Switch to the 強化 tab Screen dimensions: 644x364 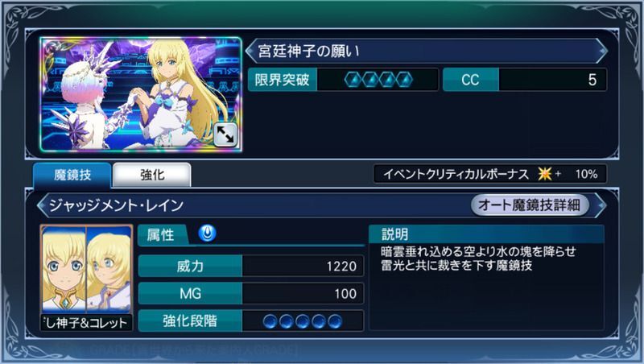point(152,175)
